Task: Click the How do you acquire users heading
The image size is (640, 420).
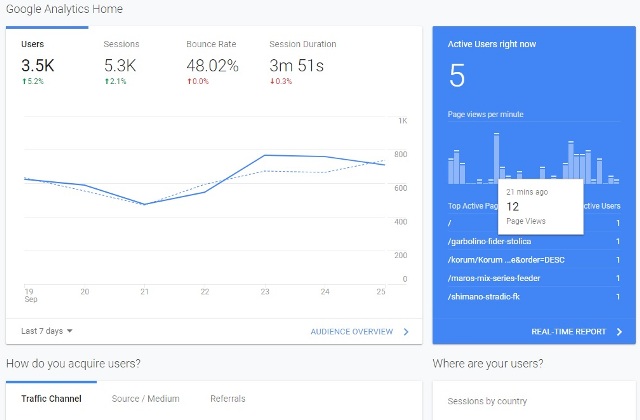Action: point(73,363)
